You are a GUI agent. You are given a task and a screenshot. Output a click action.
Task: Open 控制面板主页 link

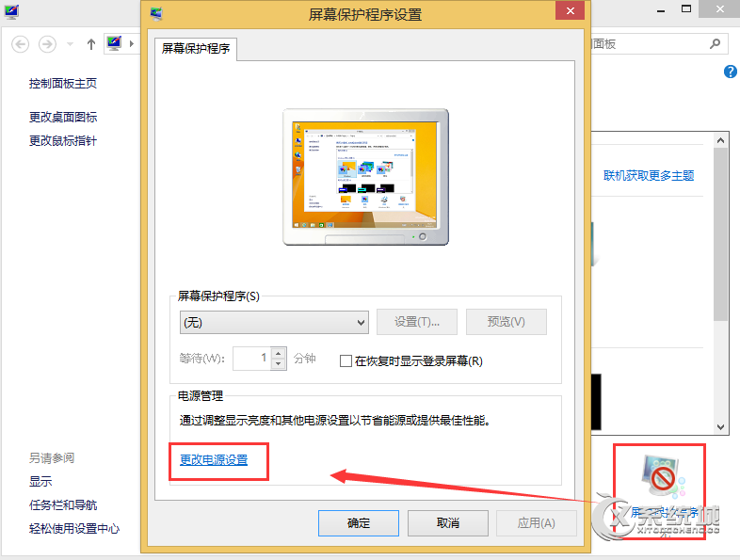pos(63,84)
